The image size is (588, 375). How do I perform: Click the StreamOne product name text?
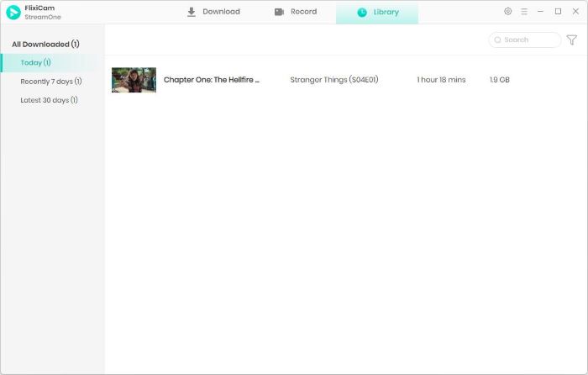(43, 17)
